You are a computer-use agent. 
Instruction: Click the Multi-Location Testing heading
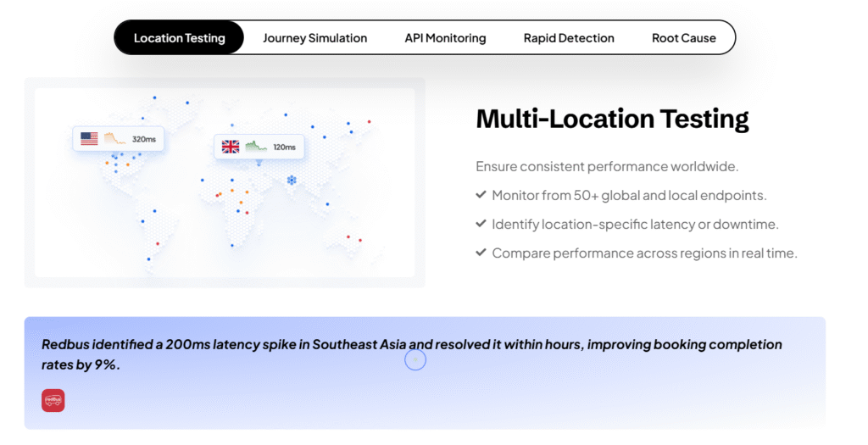pyautogui.click(x=612, y=119)
